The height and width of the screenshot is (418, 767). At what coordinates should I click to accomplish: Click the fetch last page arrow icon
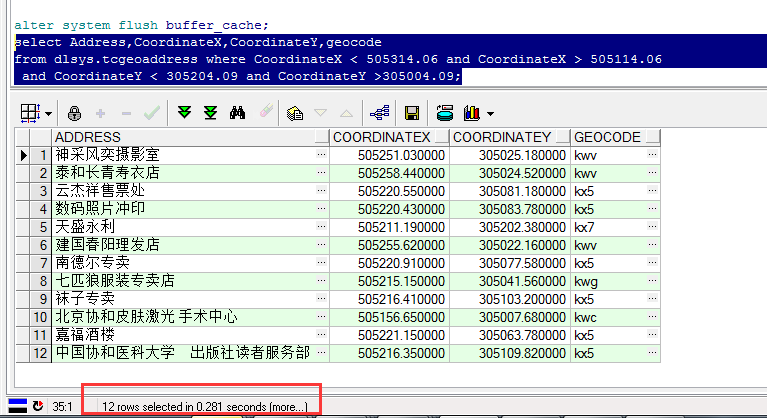(x=210, y=113)
